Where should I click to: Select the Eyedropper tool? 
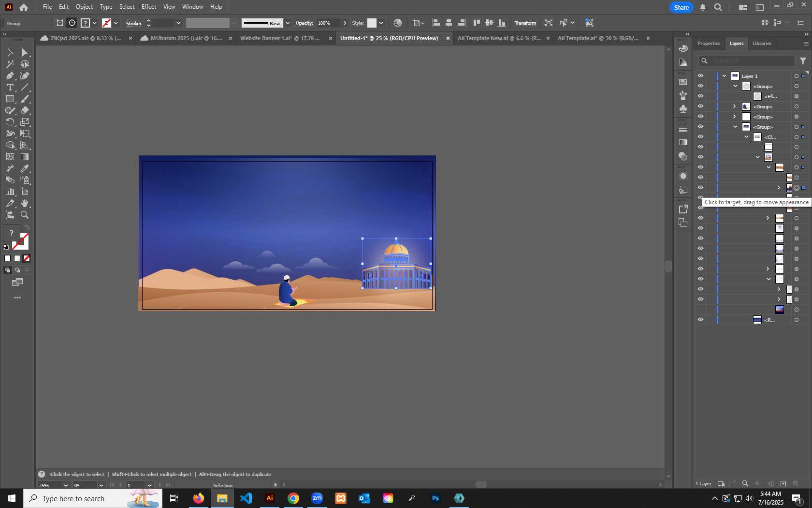click(25, 168)
